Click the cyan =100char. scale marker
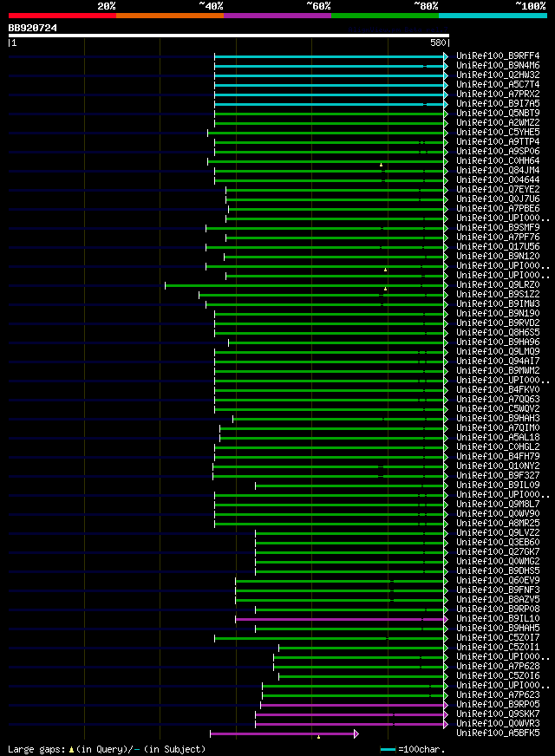Viewport: 555px width, 756px height. pos(388,749)
